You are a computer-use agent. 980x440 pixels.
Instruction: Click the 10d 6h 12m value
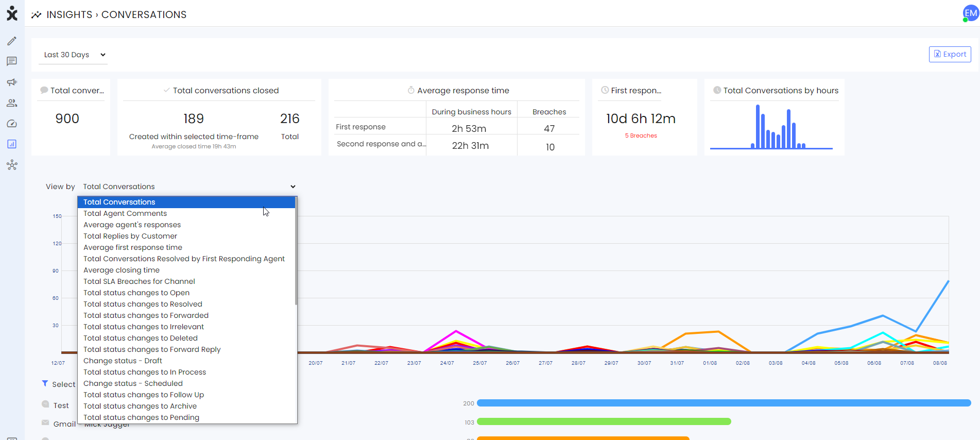click(641, 119)
